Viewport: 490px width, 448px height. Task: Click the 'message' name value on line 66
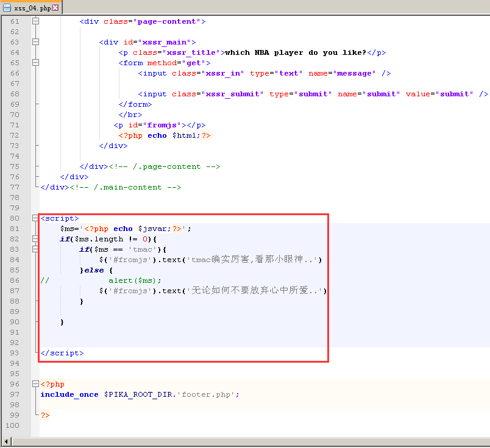[354, 73]
